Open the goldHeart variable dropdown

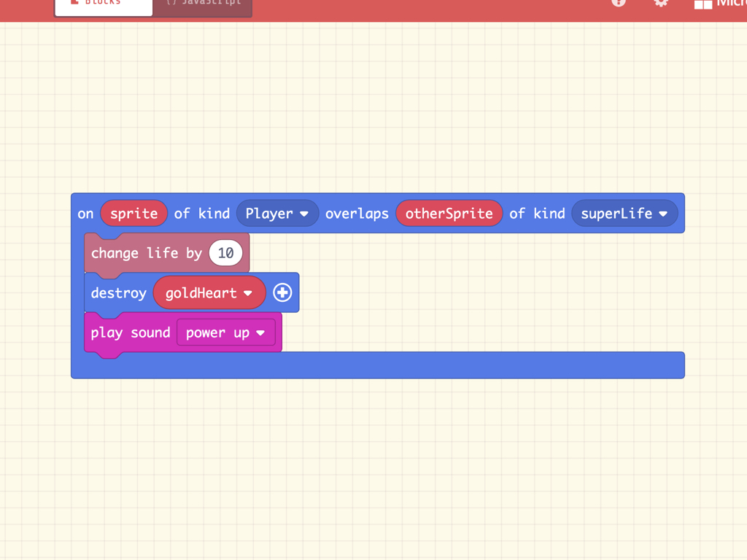[209, 293]
